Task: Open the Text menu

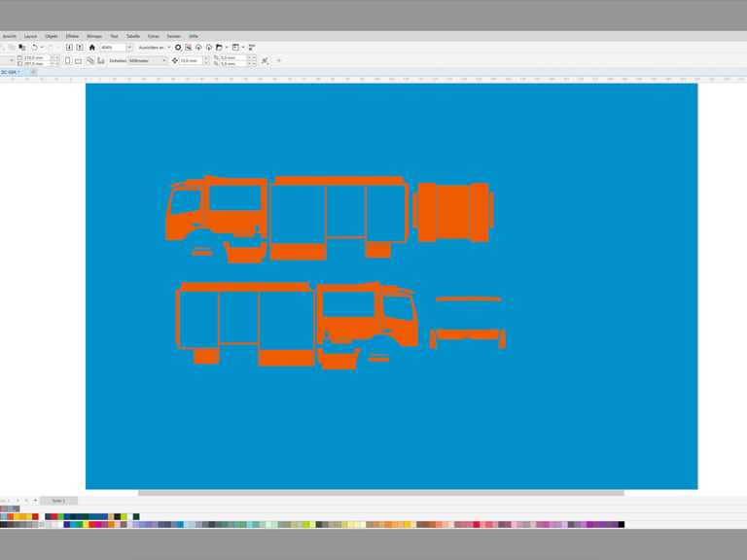Action: 114,36
